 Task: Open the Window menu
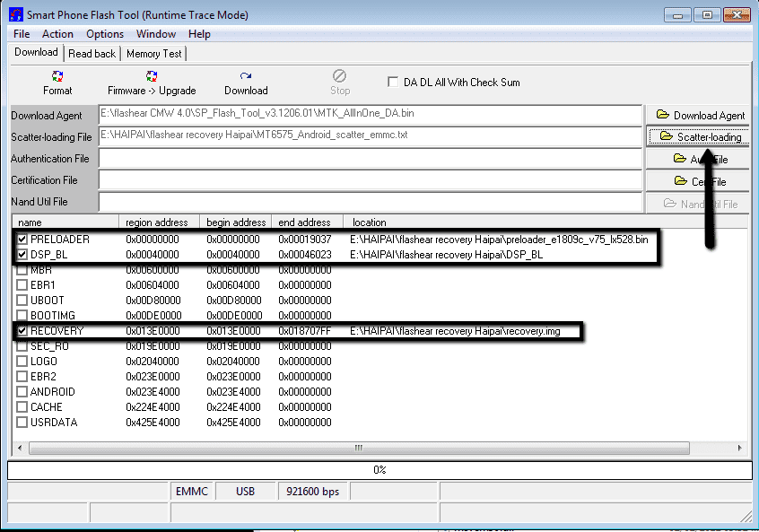(156, 34)
